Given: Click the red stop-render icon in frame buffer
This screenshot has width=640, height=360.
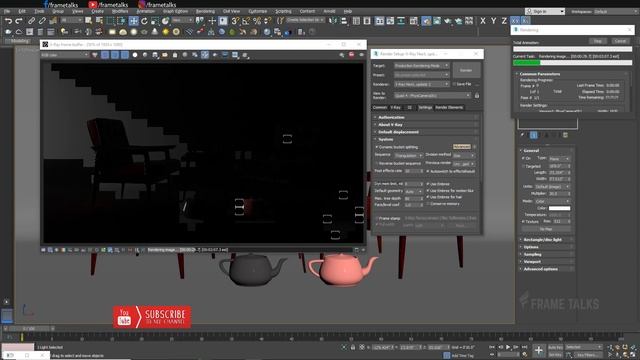Looking at the screenshot, I should tap(351, 55).
